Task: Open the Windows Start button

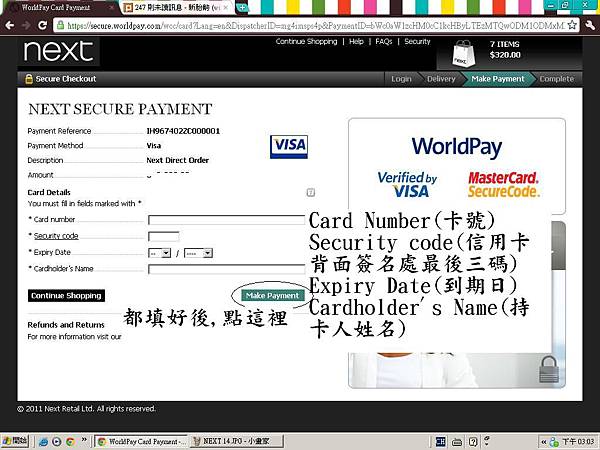Action: point(15,441)
